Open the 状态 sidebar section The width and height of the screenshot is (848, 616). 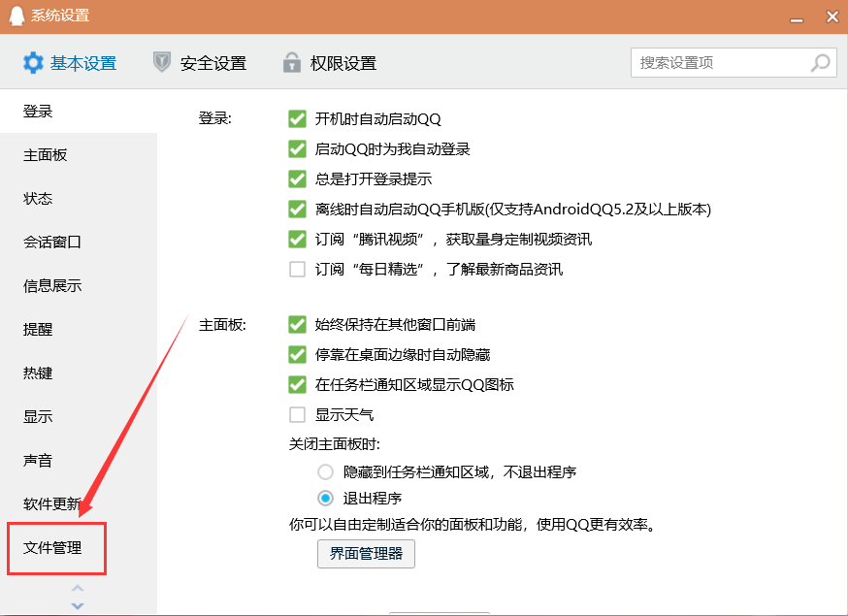click(79, 199)
